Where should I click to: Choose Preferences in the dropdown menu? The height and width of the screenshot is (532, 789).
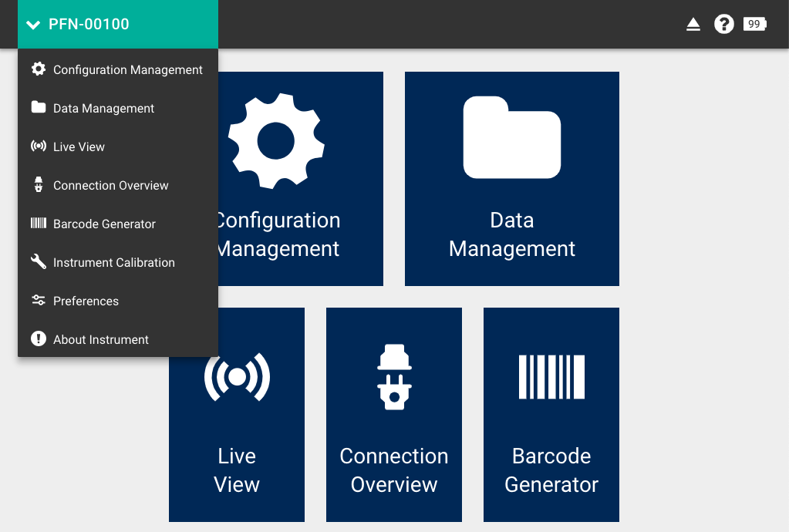coord(86,301)
